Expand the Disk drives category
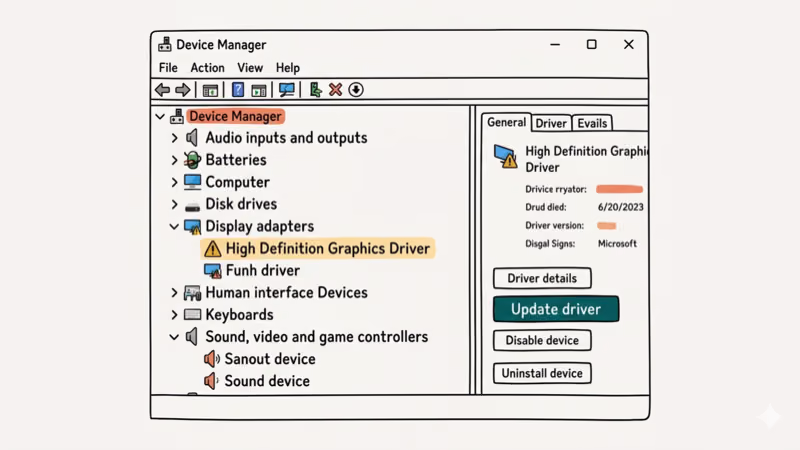 [174, 205]
